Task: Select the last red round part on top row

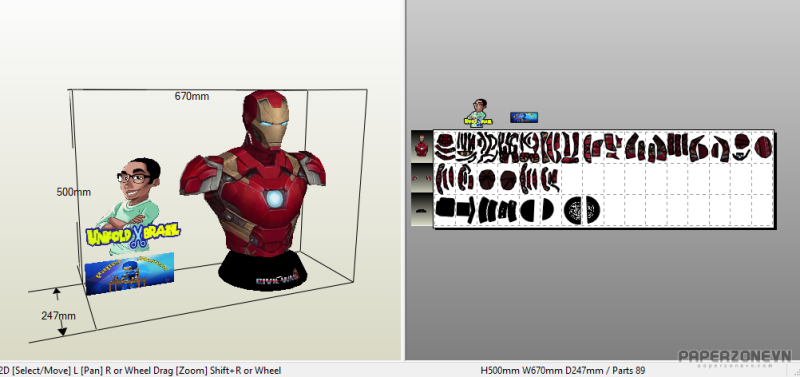Action: [763, 146]
